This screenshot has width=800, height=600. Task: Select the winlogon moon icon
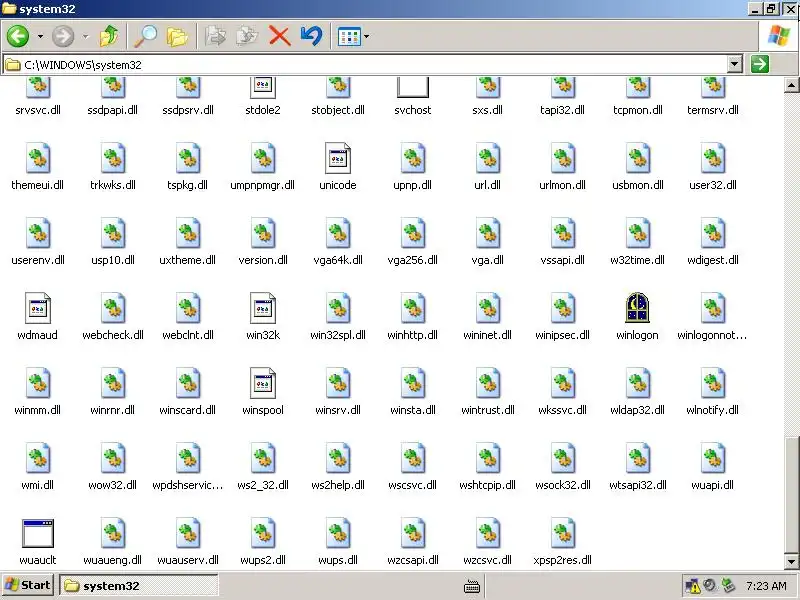tap(637, 308)
